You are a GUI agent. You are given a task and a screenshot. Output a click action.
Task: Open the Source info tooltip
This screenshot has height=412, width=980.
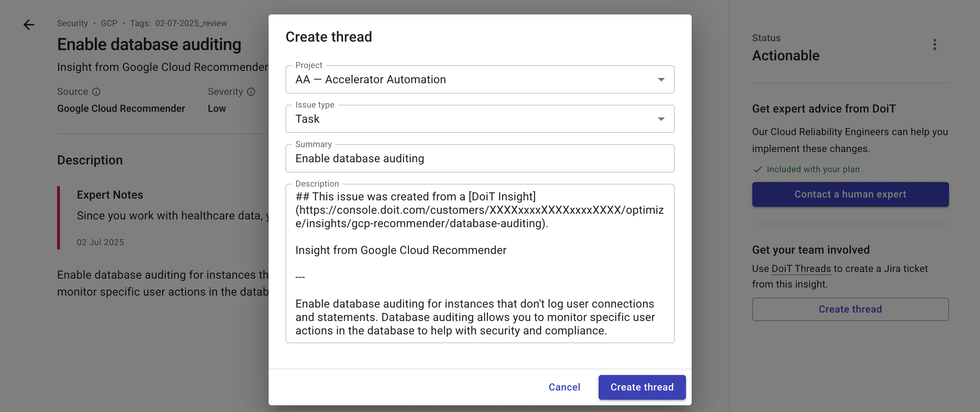[x=97, y=91]
